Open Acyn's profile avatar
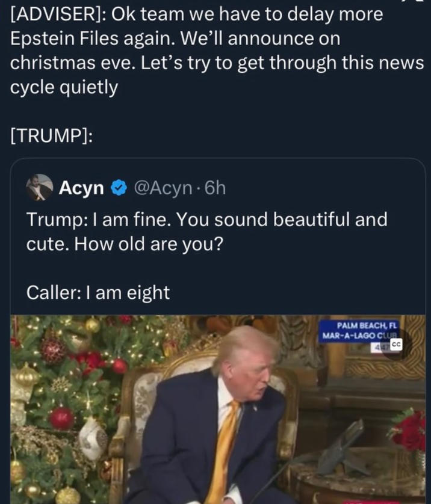This screenshot has width=431, height=504. [39, 188]
